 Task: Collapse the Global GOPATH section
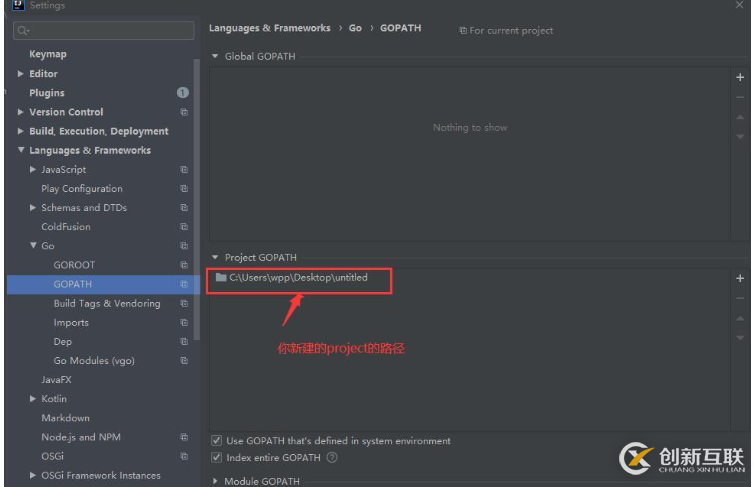tap(215, 56)
